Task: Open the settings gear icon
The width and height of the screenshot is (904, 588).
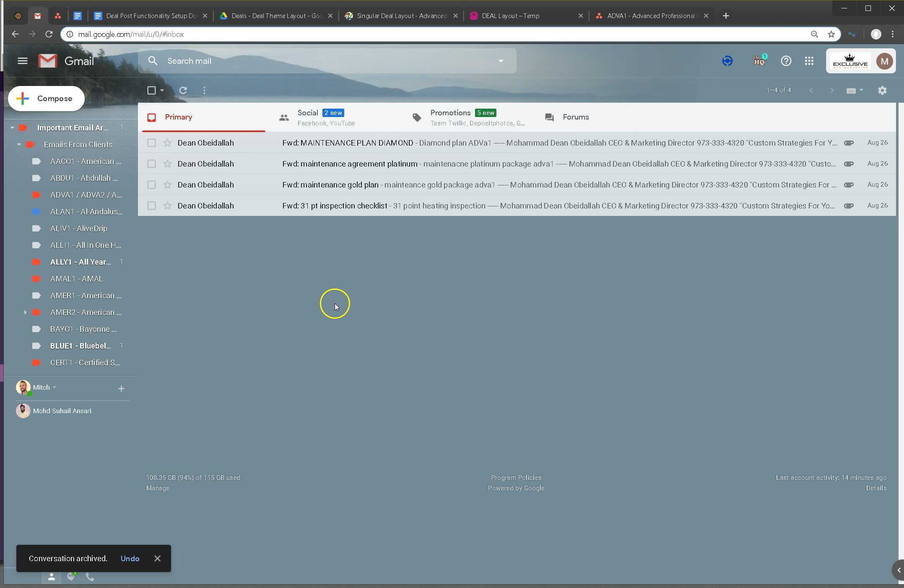Action: pos(882,90)
